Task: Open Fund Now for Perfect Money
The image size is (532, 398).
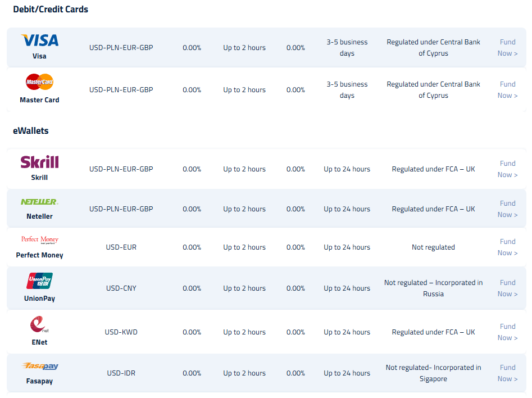Action: (x=508, y=247)
